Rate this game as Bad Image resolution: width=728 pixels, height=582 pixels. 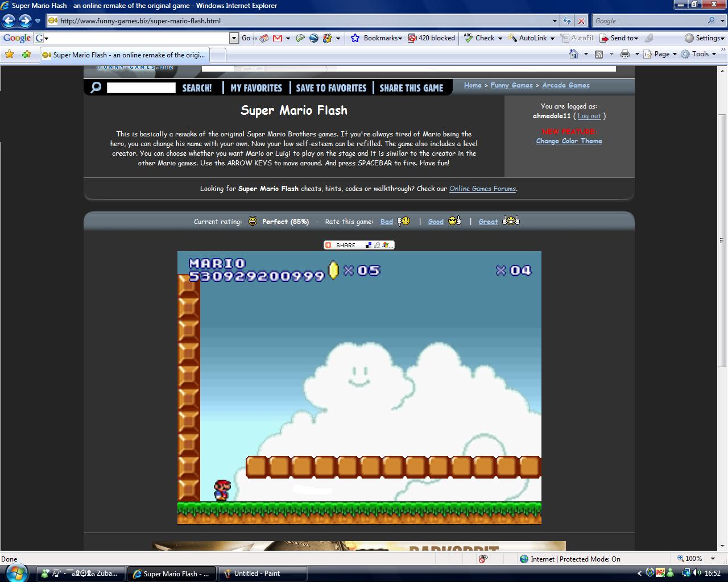(x=387, y=222)
